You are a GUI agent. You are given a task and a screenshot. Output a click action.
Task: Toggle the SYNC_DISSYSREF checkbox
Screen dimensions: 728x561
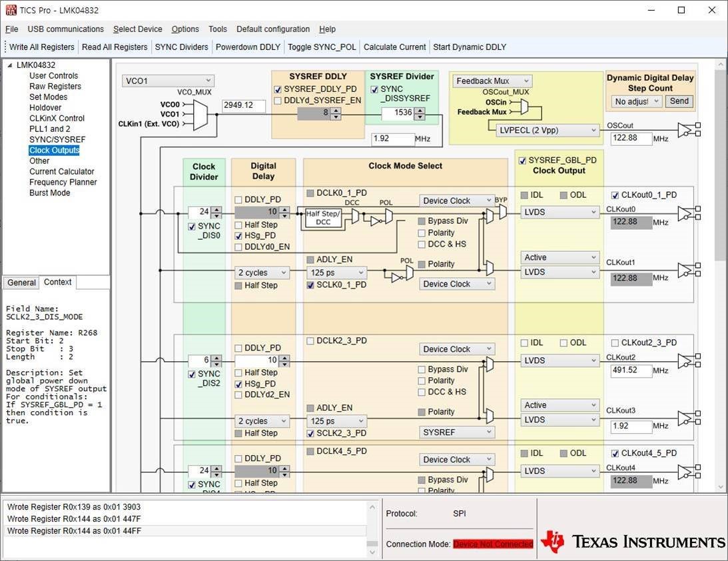[x=374, y=89]
